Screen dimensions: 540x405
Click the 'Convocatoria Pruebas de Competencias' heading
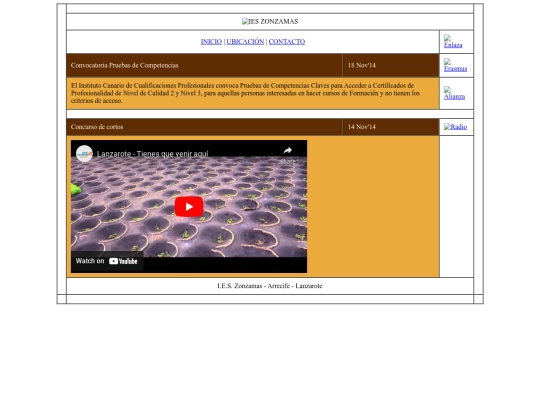tap(125, 65)
